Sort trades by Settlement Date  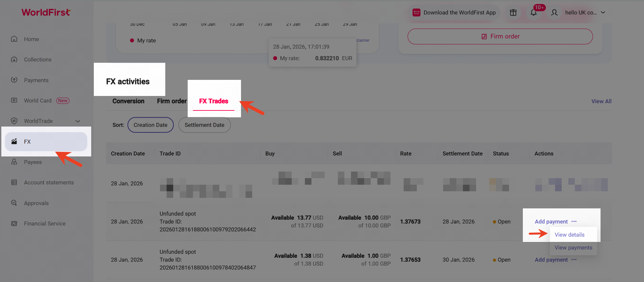[x=204, y=125]
